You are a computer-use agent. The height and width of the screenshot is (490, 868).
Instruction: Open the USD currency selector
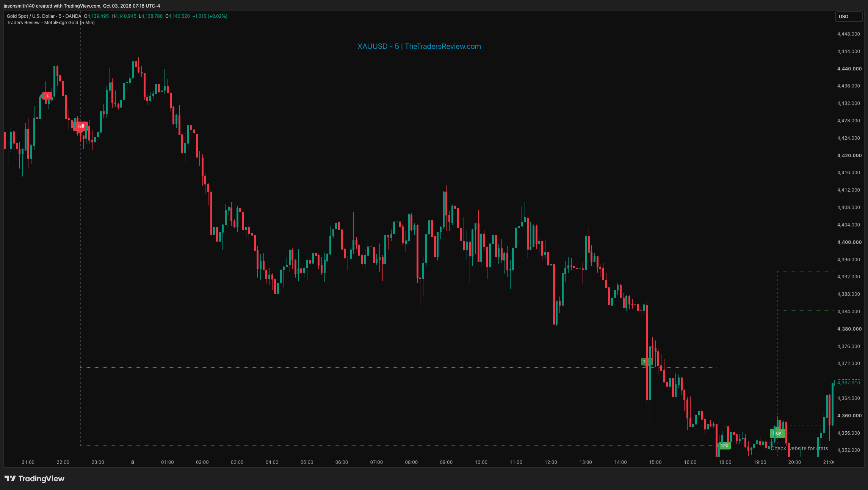(848, 17)
